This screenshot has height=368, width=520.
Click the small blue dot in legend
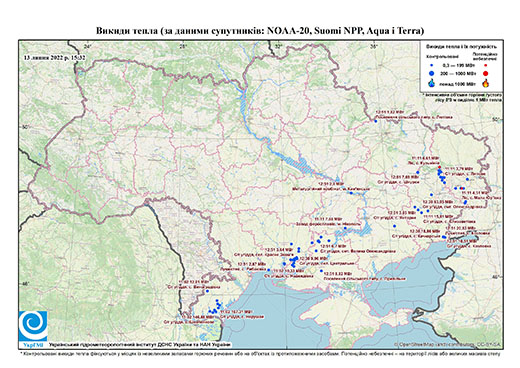coord(432,65)
